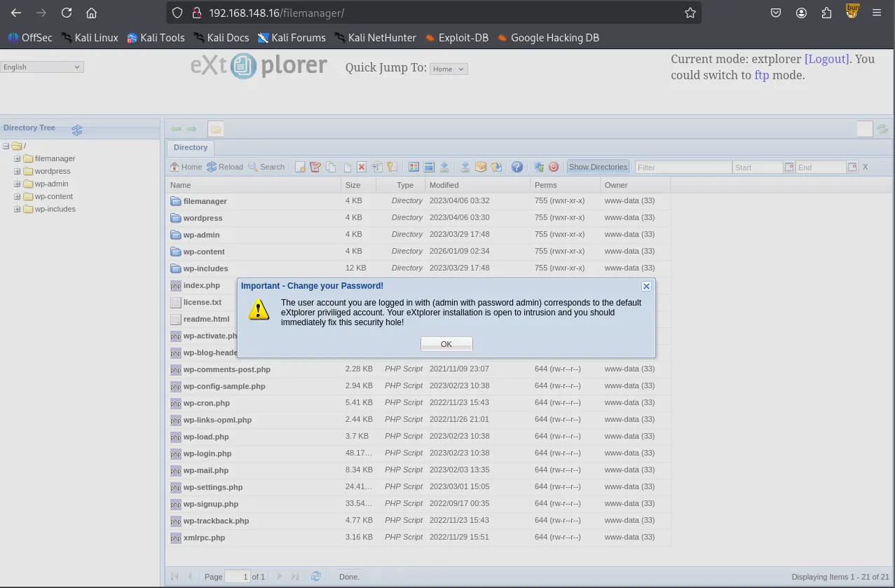The image size is (895, 588).
Task: Click the red X Delete icon
Action: (x=362, y=167)
